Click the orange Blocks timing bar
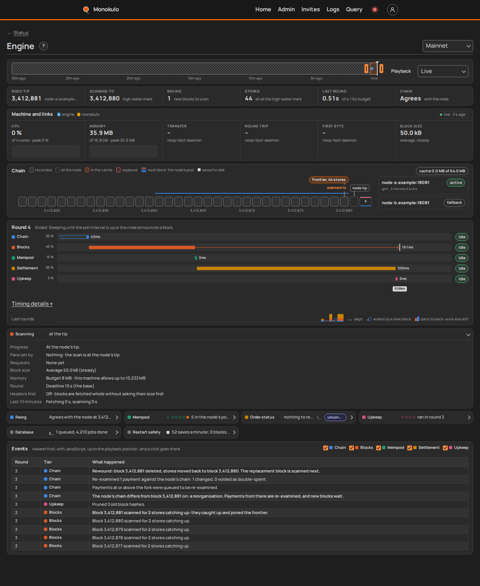The height and width of the screenshot is (586, 480). pos(142,247)
